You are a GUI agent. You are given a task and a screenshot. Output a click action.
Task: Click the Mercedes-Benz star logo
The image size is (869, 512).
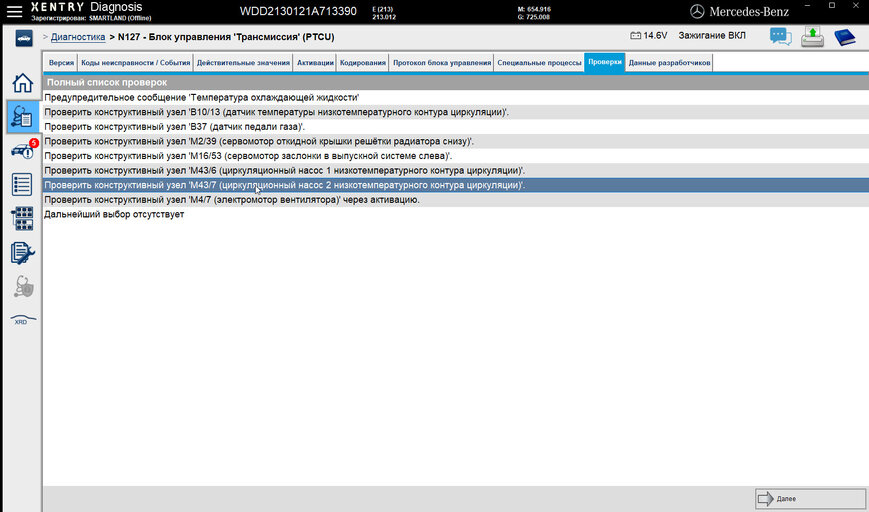(x=697, y=11)
